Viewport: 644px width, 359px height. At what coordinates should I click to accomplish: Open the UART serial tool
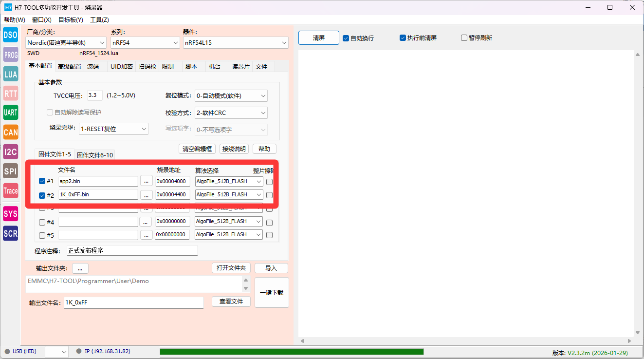[10, 113]
